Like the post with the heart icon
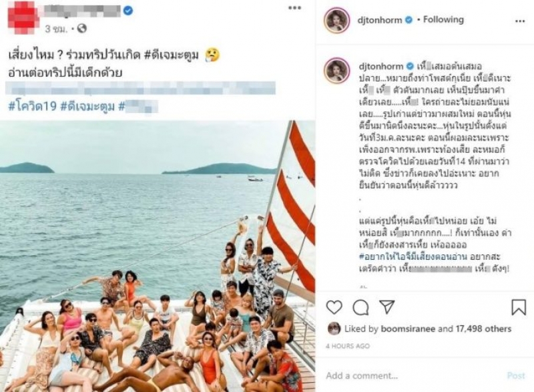This screenshot has width=534, height=392. pyautogui.click(x=334, y=307)
